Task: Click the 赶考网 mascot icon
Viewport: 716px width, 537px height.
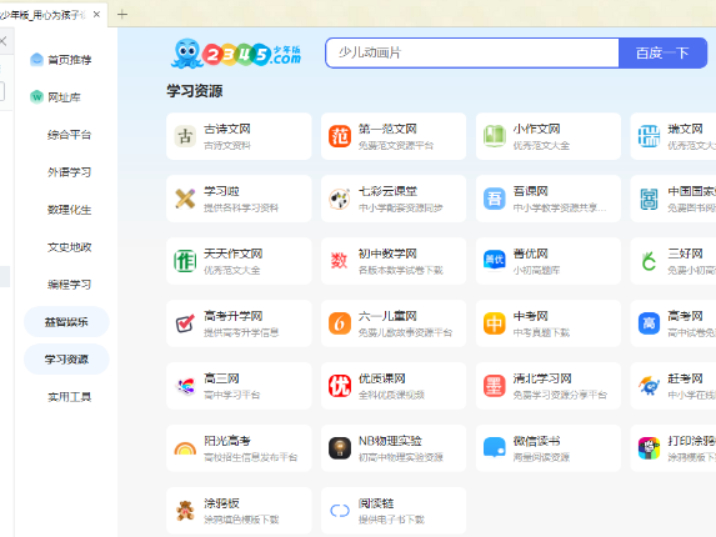Action: (x=649, y=386)
